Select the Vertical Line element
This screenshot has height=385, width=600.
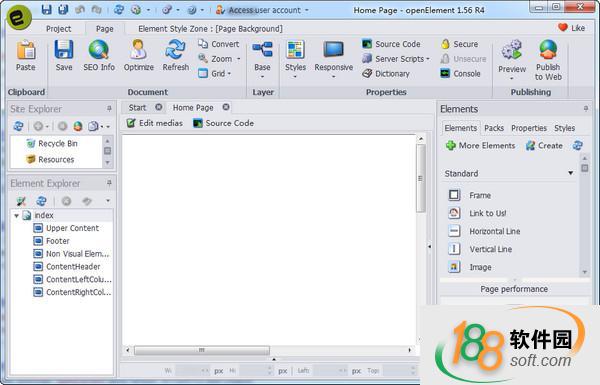click(x=480, y=249)
